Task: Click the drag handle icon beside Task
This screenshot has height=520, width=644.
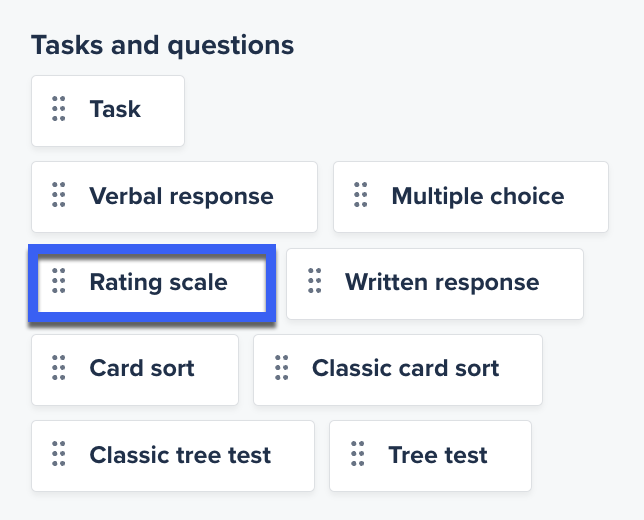Action: click(58, 109)
